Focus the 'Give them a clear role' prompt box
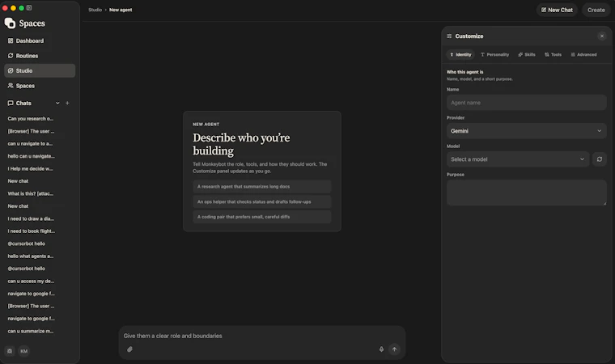Viewport: 615px width, 364px height. [262, 336]
